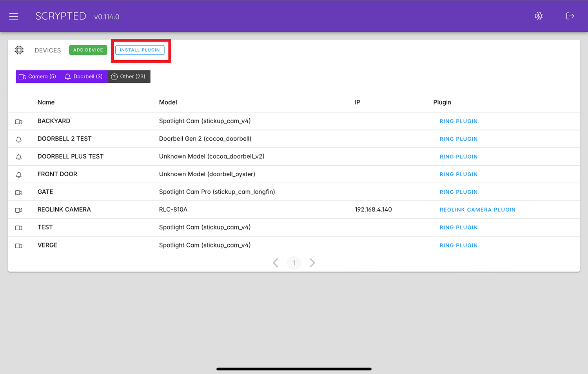Click camera icon for TEST row
588x374 pixels.
click(x=19, y=228)
